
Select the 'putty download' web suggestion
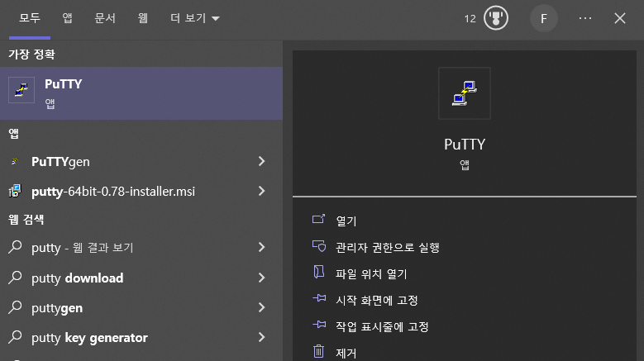click(141, 278)
